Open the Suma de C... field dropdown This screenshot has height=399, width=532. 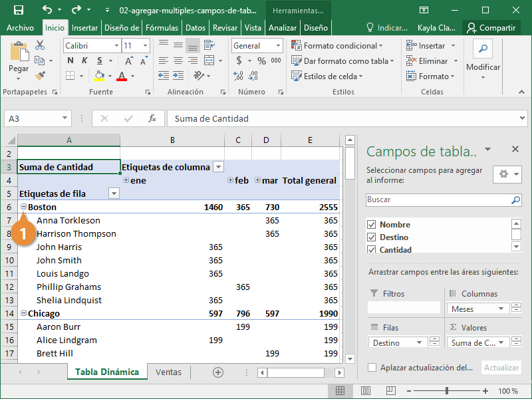point(501,342)
